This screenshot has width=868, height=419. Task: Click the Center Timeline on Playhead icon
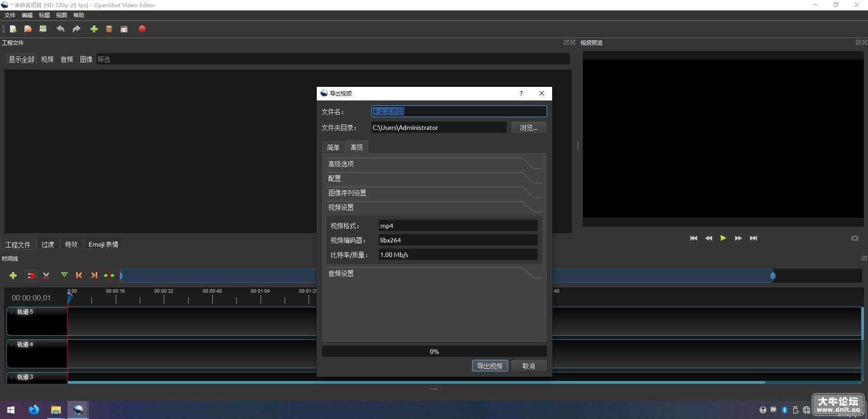pos(109,275)
